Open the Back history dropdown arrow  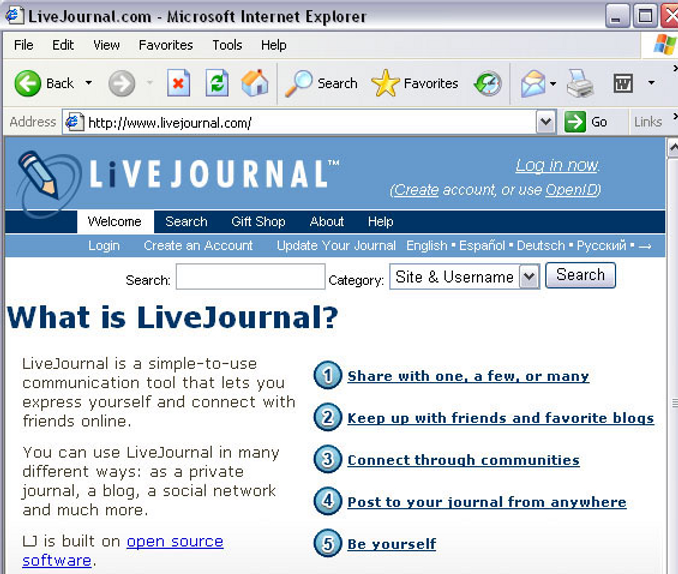[89, 83]
